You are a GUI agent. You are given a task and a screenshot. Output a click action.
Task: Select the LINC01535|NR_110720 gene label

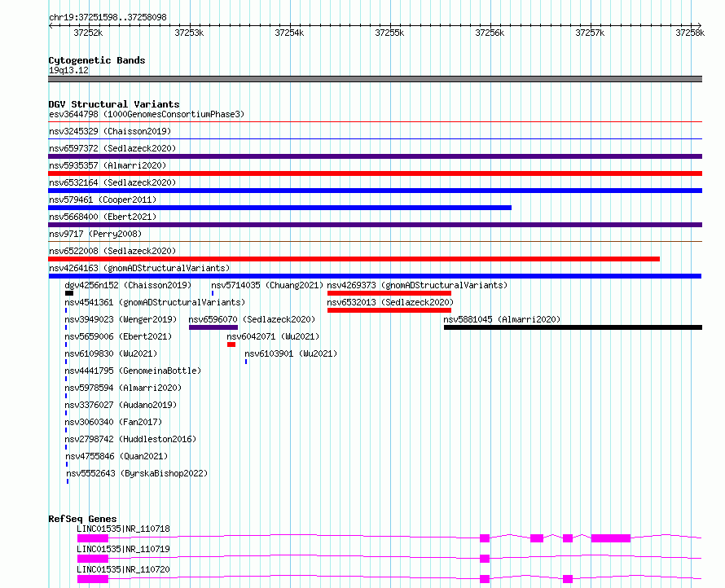pos(124,569)
